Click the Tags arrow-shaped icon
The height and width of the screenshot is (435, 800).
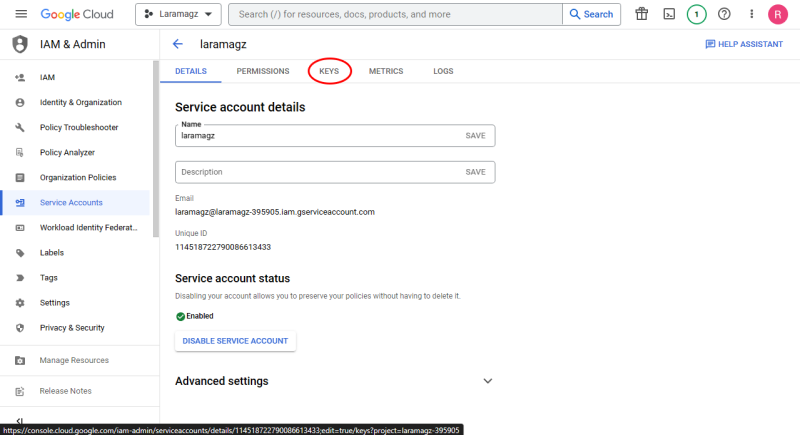point(20,278)
